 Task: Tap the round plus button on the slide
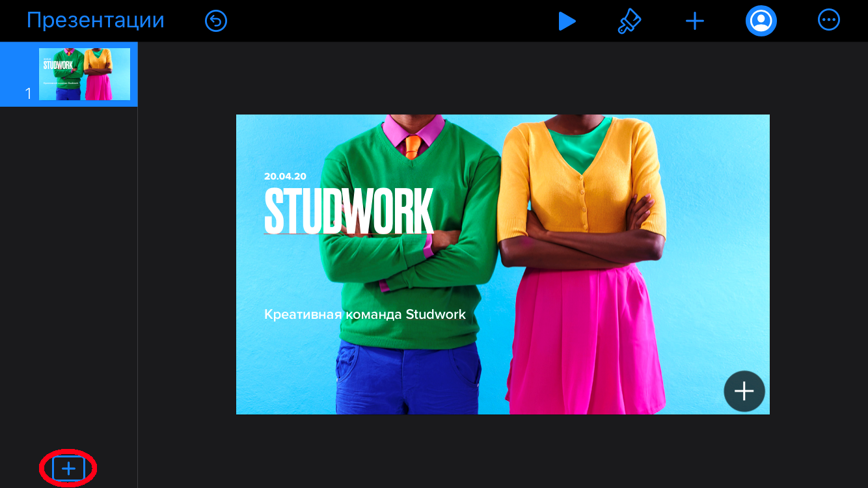744,391
